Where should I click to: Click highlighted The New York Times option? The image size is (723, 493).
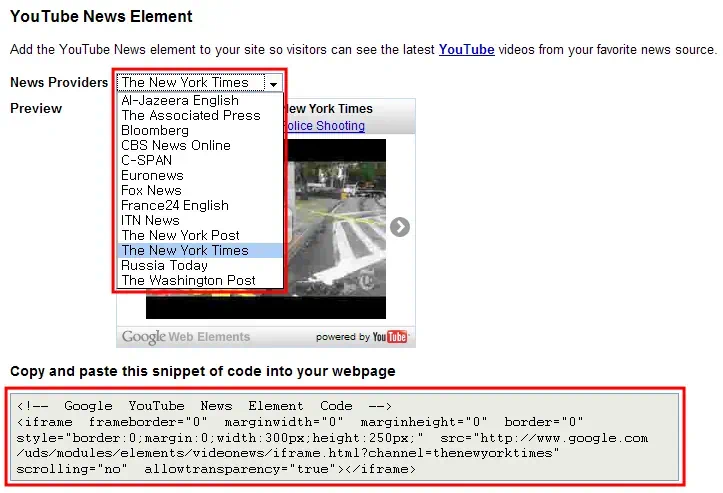click(185, 250)
